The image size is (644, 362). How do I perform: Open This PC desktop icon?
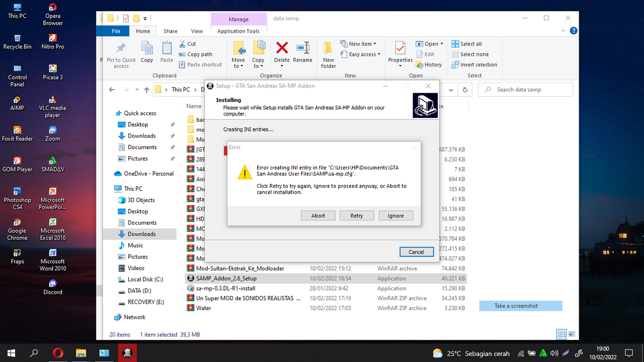(x=17, y=11)
